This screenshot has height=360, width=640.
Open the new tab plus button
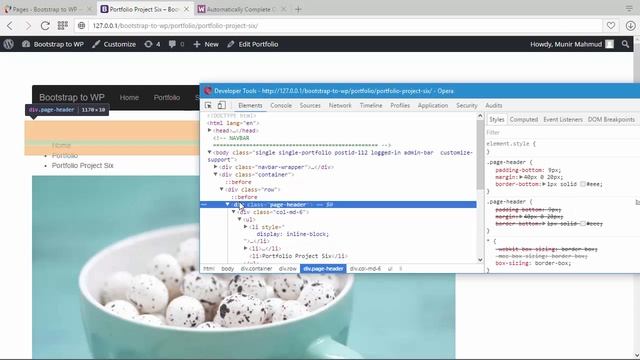[x=298, y=9]
